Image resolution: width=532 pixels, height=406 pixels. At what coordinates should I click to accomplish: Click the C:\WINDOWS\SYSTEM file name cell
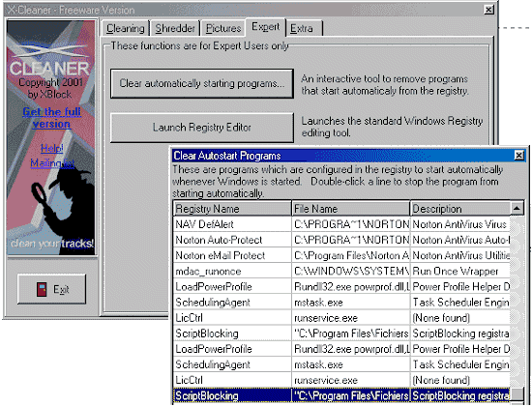[x=351, y=271]
